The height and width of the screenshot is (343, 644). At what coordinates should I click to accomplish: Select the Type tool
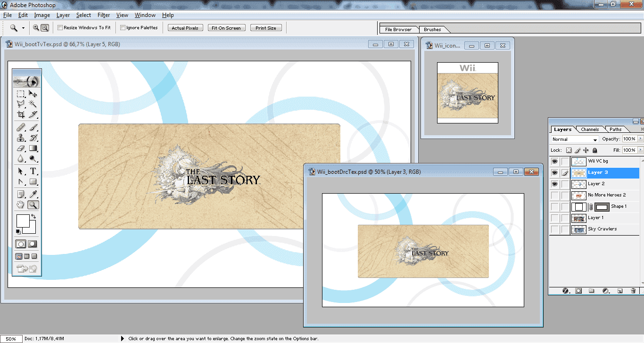tap(33, 171)
